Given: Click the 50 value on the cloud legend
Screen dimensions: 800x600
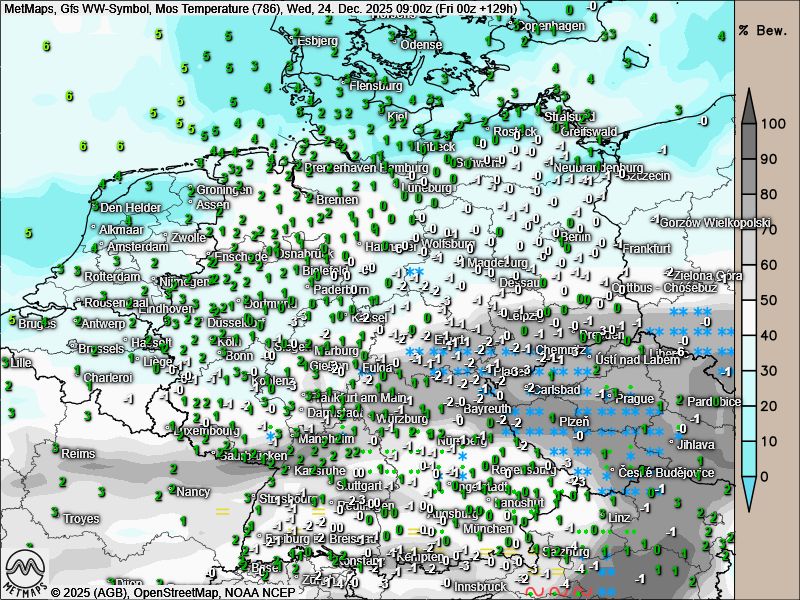Looking at the screenshot, I should pos(768,300).
